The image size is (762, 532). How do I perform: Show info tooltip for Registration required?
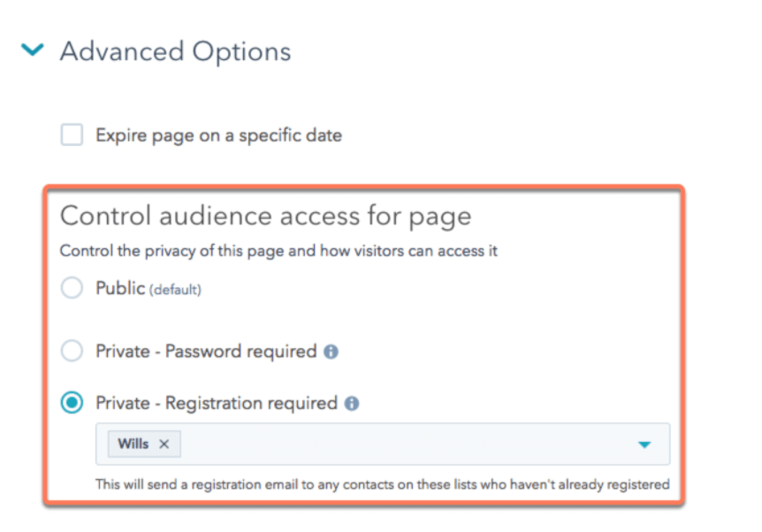(352, 404)
